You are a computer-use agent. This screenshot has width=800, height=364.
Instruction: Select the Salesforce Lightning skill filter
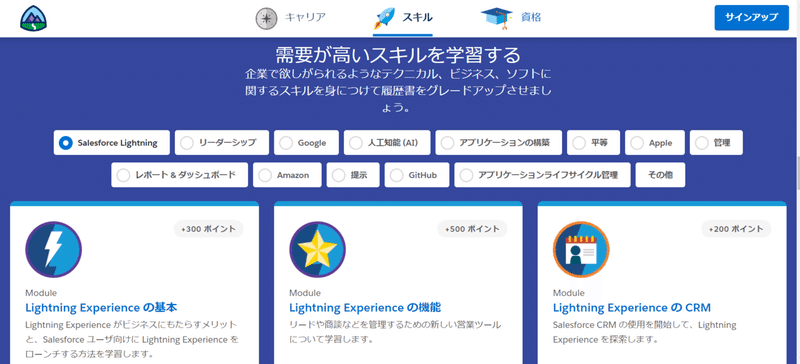pos(112,142)
